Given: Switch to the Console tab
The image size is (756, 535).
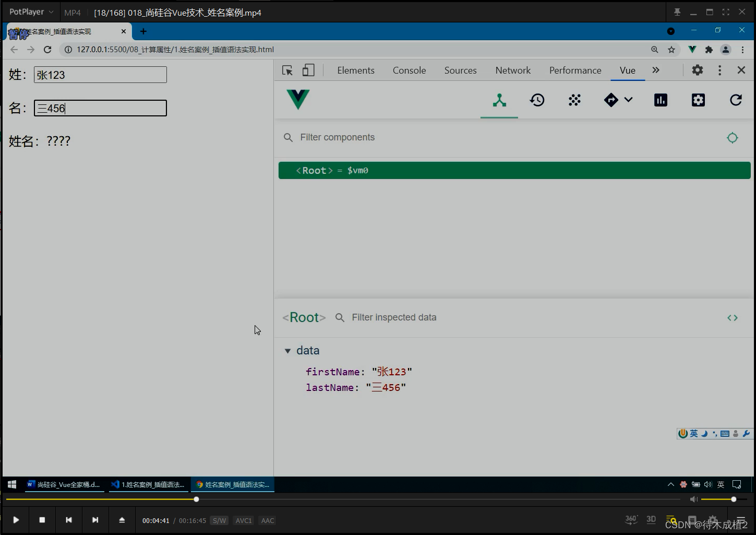Looking at the screenshot, I should coord(410,70).
